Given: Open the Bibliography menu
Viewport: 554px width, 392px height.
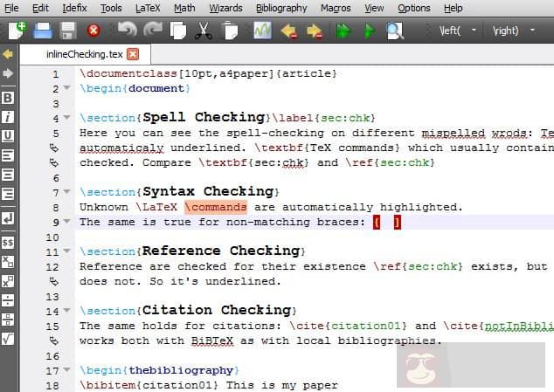Looking at the screenshot, I should pyautogui.click(x=281, y=8).
